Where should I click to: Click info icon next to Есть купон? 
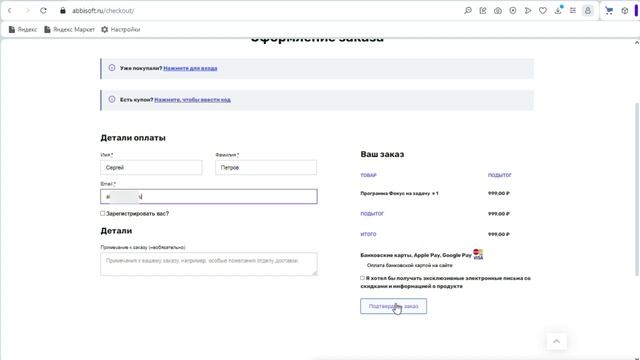pos(112,99)
